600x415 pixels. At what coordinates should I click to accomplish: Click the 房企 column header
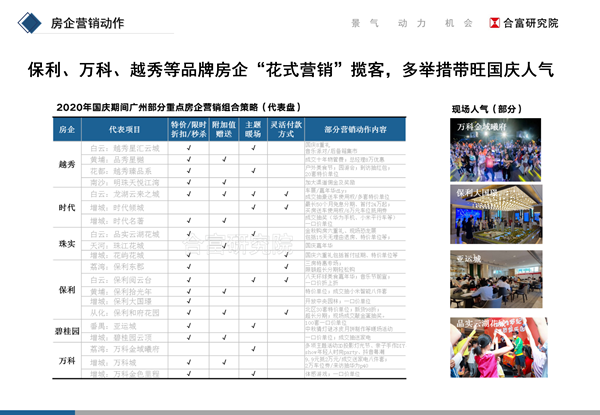pyautogui.click(x=67, y=130)
